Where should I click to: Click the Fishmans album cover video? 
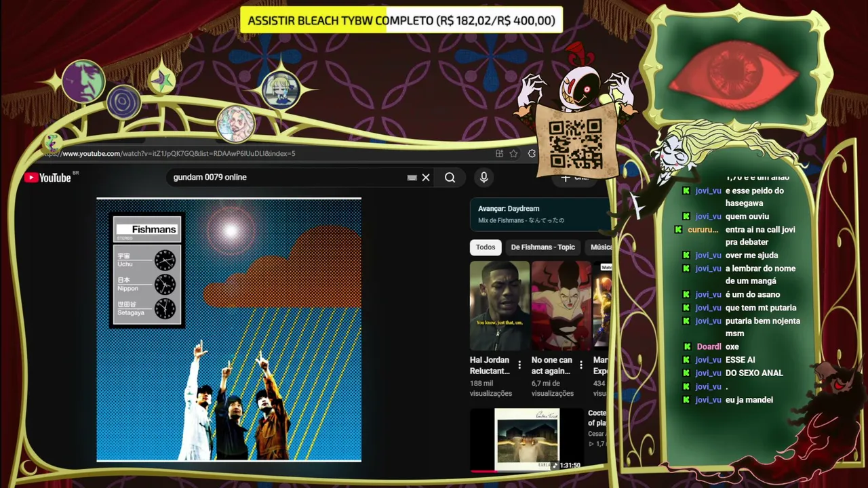229,329
